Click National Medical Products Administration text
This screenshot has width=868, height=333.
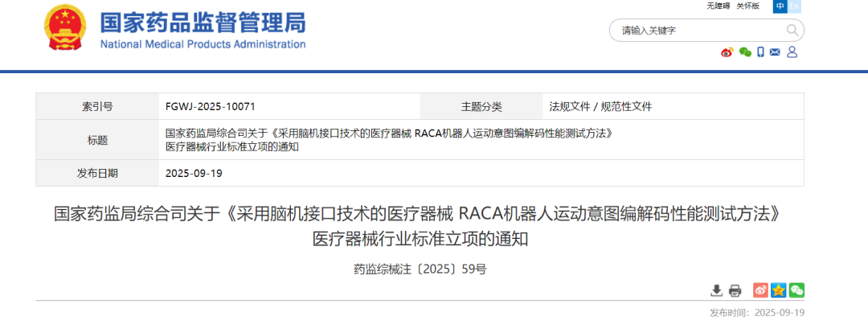[203, 44]
